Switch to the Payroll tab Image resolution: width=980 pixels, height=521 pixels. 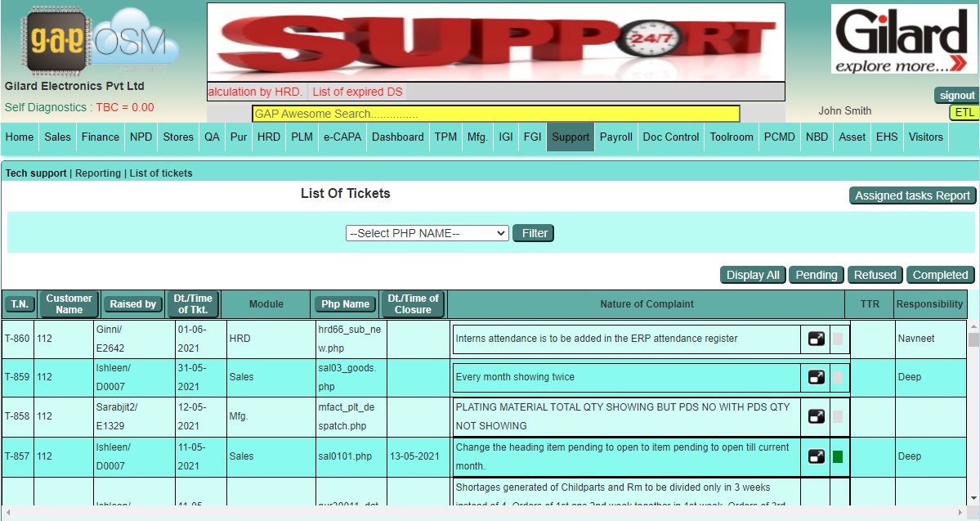point(615,137)
